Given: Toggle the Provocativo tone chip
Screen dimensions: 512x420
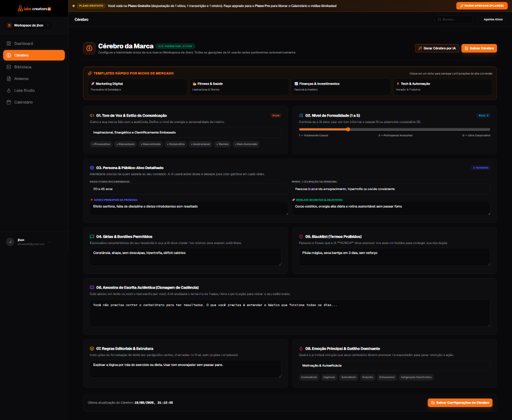Looking at the screenshot, I should pyautogui.click(x=101, y=144).
